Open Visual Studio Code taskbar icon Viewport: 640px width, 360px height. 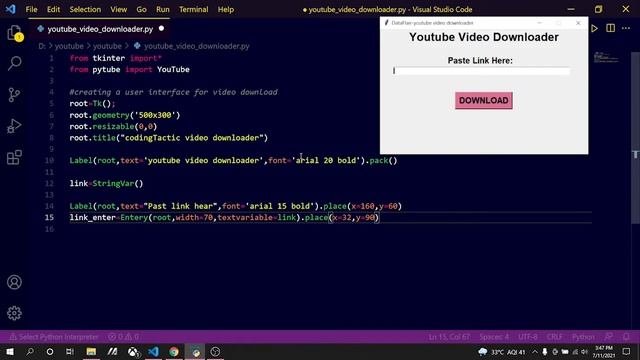pos(153,351)
